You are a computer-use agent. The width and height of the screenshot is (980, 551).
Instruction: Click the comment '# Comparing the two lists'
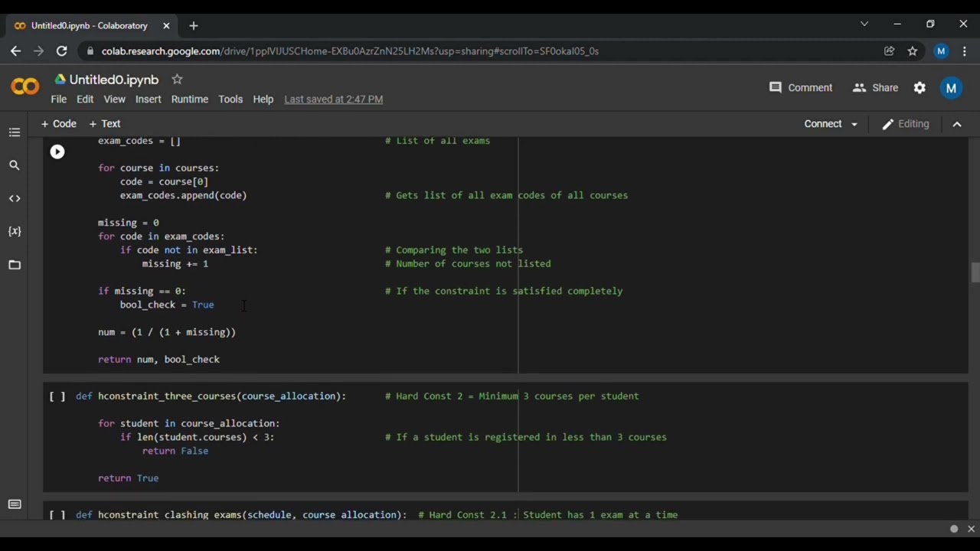(x=454, y=250)
